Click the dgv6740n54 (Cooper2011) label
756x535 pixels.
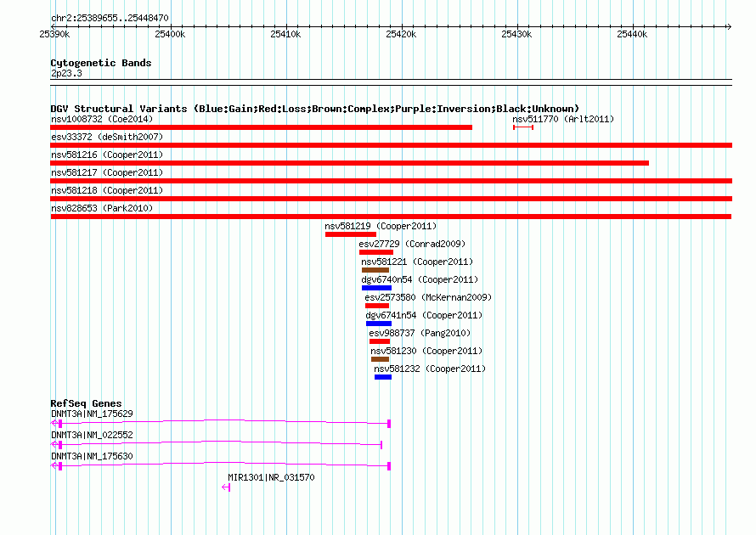420,279
